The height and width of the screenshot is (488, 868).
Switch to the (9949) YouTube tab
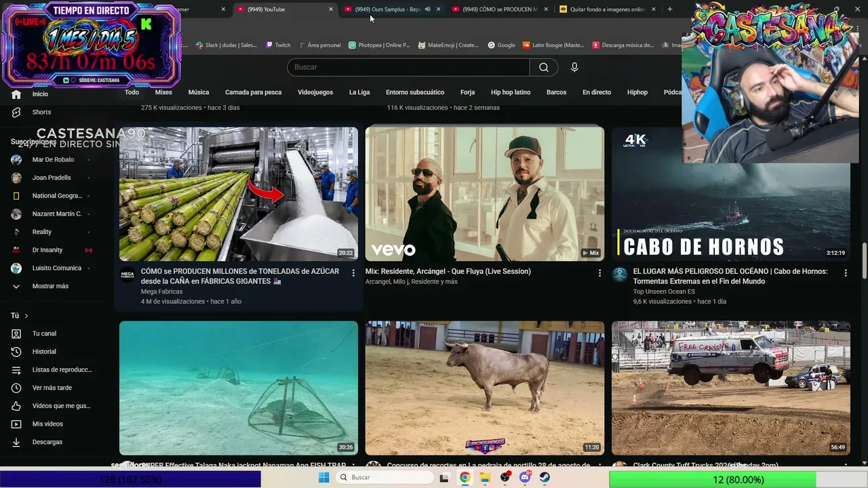(285, 9)
